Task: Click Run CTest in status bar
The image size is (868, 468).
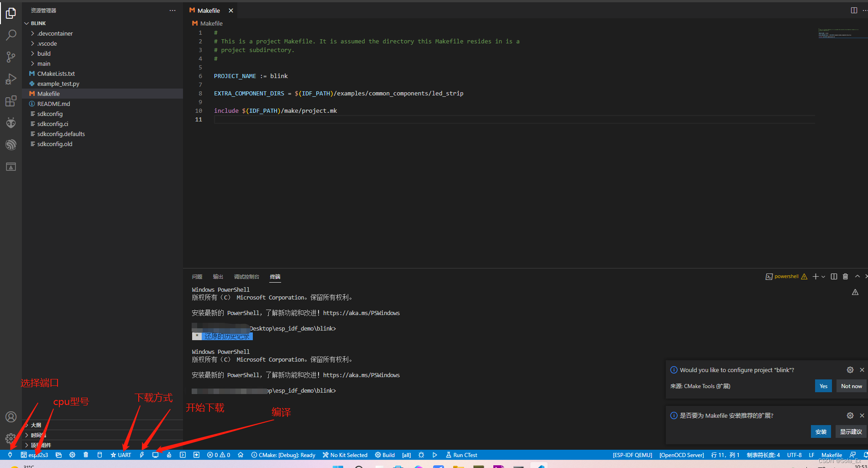Action: [461, 455]
